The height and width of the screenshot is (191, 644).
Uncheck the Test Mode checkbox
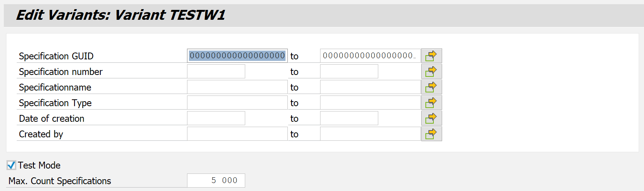11,165
